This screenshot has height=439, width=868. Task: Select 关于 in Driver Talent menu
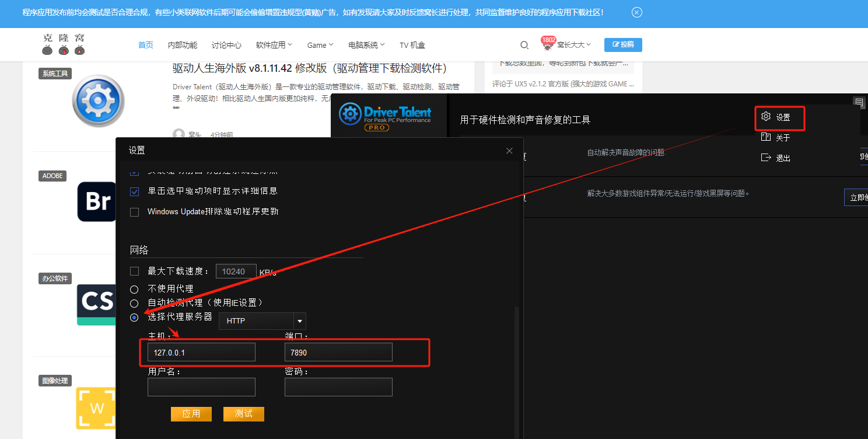pos(783,138)
